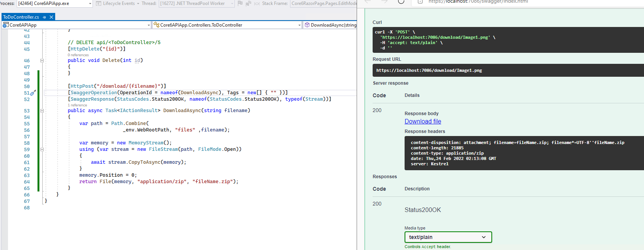Viewport: 644px width, 250px height.
Task: Open quick actions screwdriver on line 51
Action: [x=33, y=93]
